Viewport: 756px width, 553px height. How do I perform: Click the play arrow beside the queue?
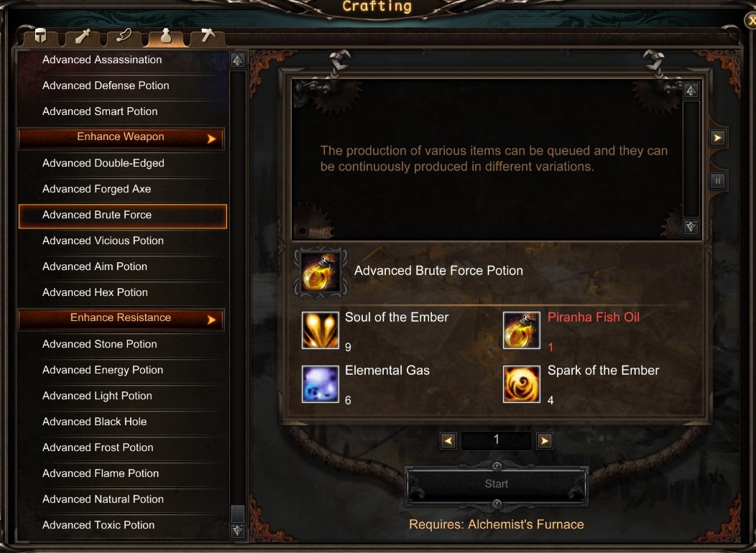coord(717,138)
